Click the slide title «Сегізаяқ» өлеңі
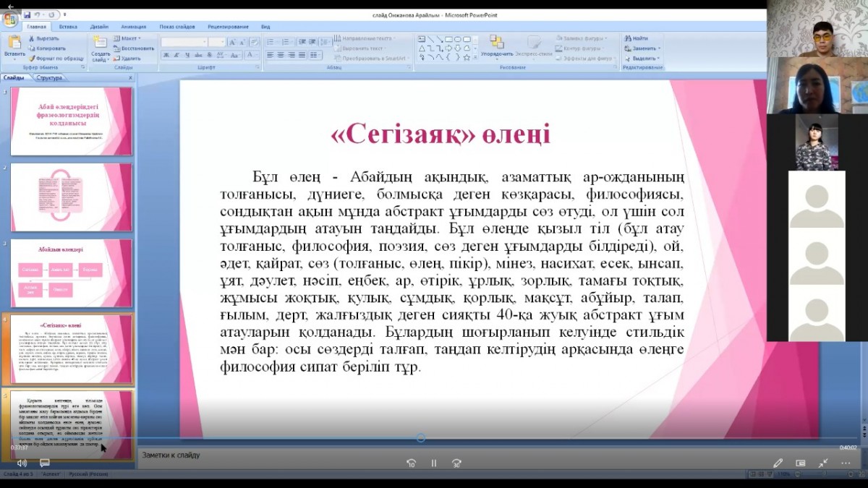Image resolution: width=868 pixels, height=488 pixels. coord(440,134)
